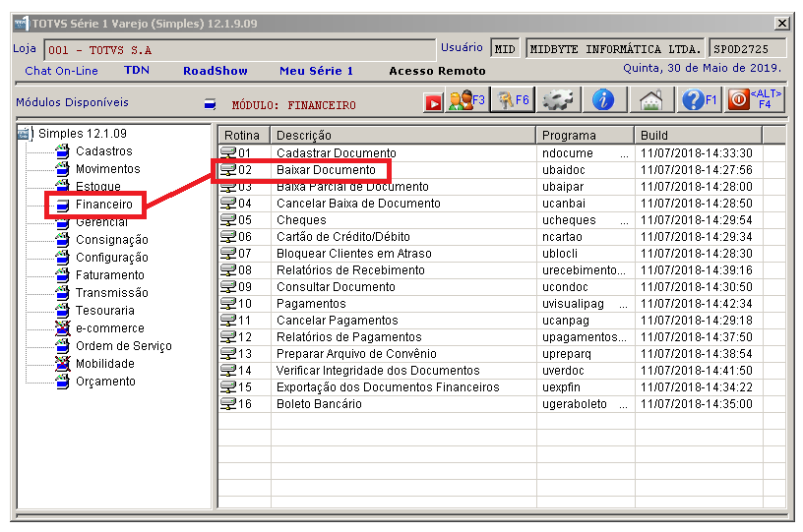Click the Consignação module icon
Screen dimensions: 803x532
62,239
